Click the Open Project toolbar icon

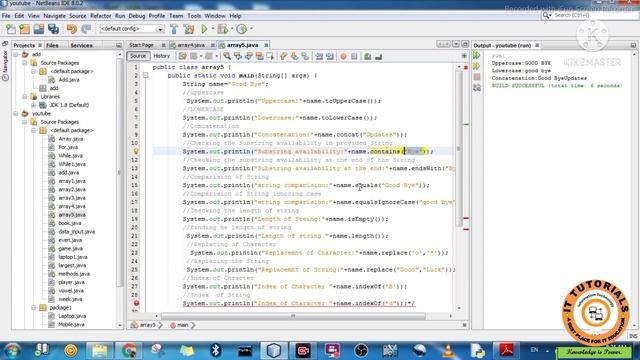39,29
